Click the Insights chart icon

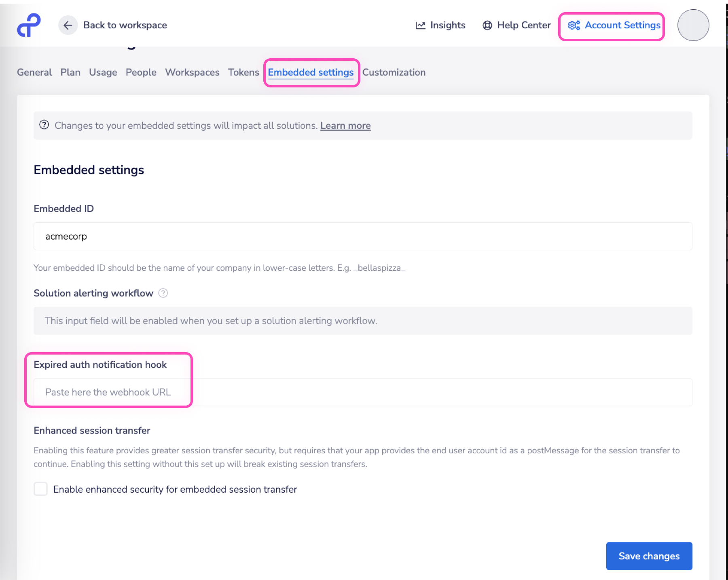[420, 25]
